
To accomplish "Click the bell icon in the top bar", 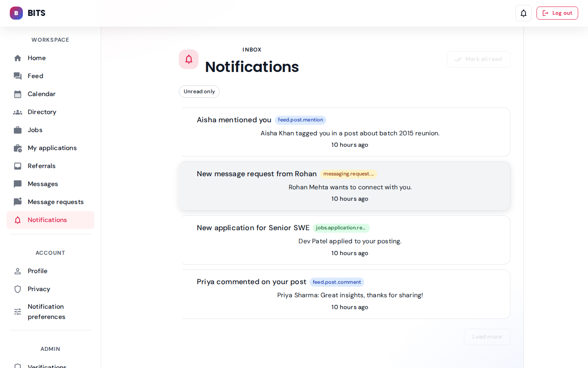I will (523, 13).
